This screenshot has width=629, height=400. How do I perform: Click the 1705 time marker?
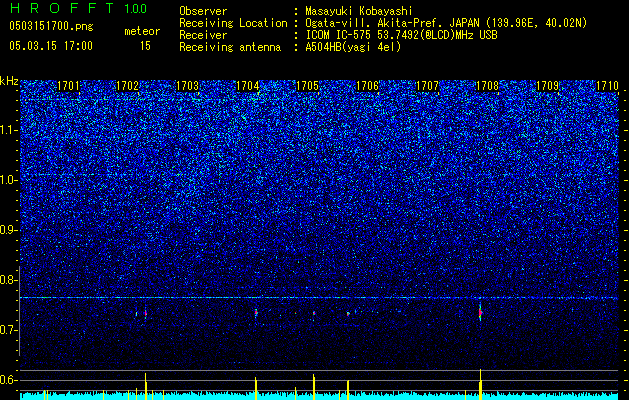pos(307,86)
